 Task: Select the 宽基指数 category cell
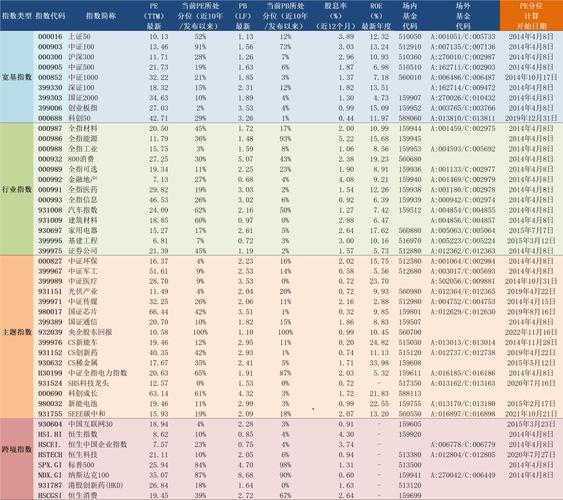pyautogui.click(x=17, y=77)
